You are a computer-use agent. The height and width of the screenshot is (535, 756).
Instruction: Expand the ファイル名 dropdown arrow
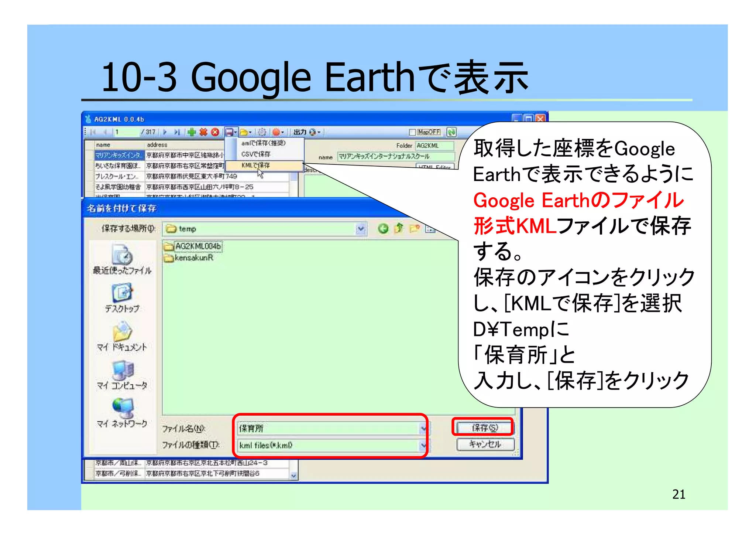point(423,429)
